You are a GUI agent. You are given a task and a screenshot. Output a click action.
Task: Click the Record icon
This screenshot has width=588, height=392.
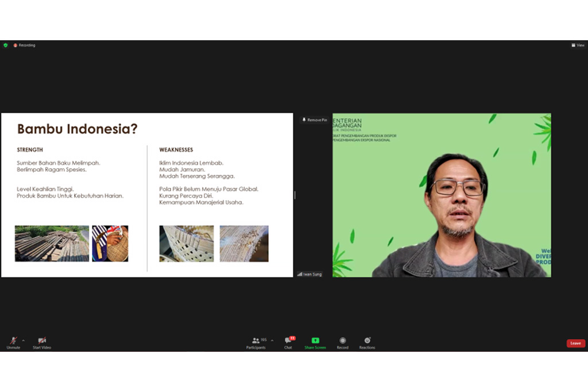coord(342,341)
